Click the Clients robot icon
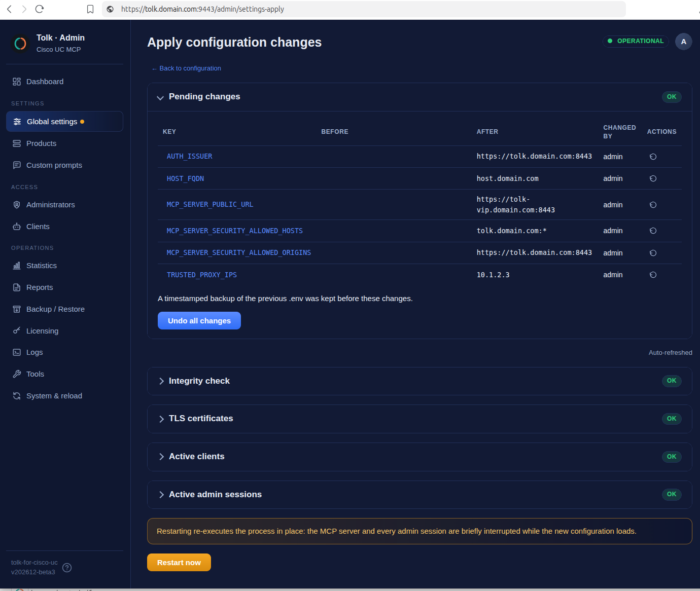Viewport: 700px width, 591px height. 17,227
